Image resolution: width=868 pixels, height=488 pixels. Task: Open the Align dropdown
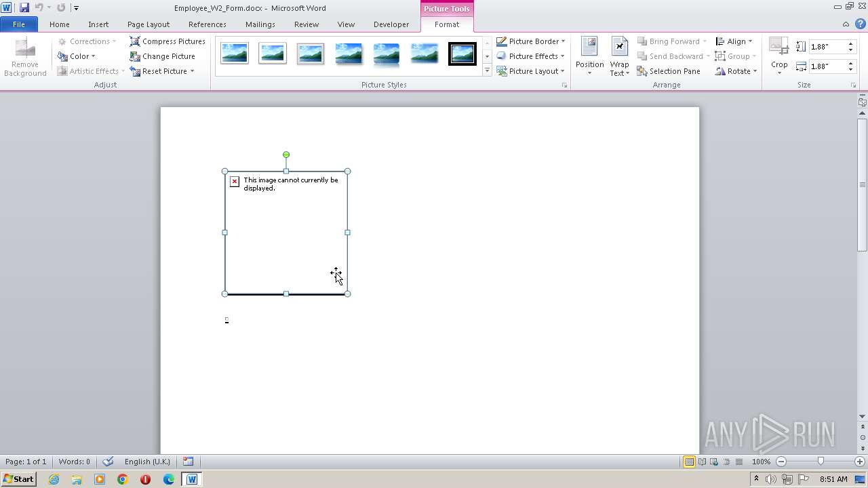734,41
